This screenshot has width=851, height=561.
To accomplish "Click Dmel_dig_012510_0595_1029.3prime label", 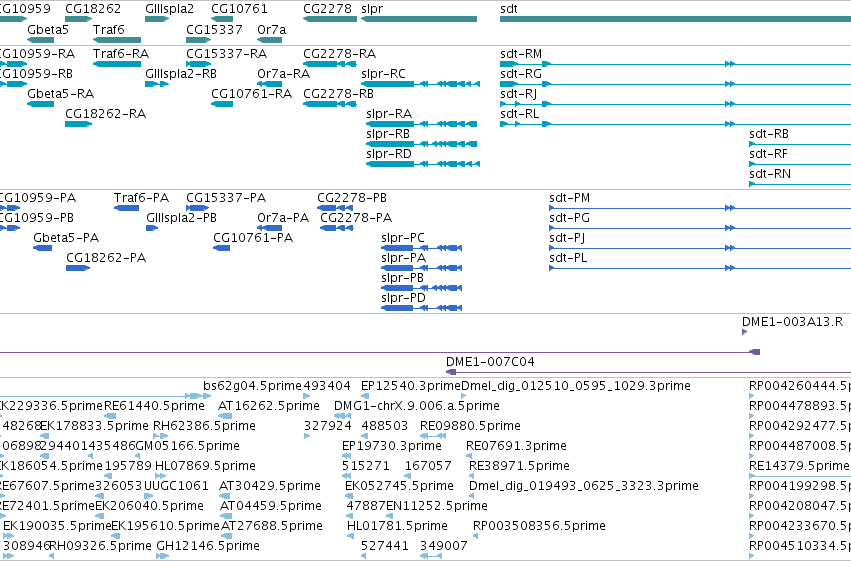I will [x=576, y=386].
